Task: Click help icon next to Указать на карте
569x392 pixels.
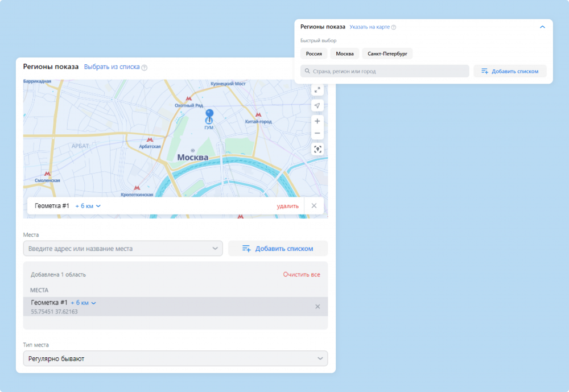Action: tap(394, 27)
